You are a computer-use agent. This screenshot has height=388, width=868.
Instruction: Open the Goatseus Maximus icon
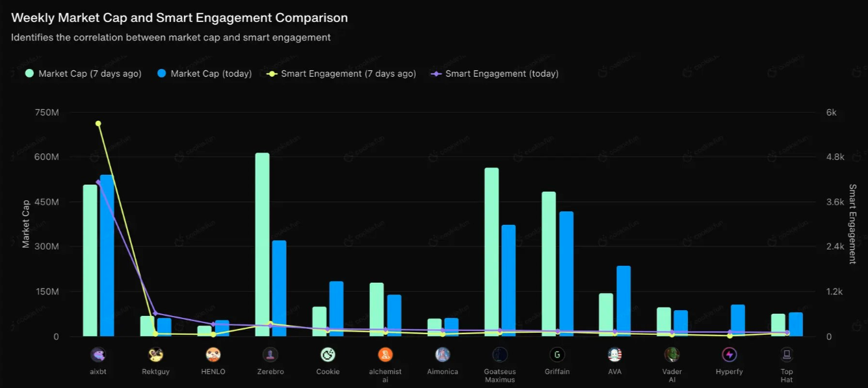(x=500, y=355)
